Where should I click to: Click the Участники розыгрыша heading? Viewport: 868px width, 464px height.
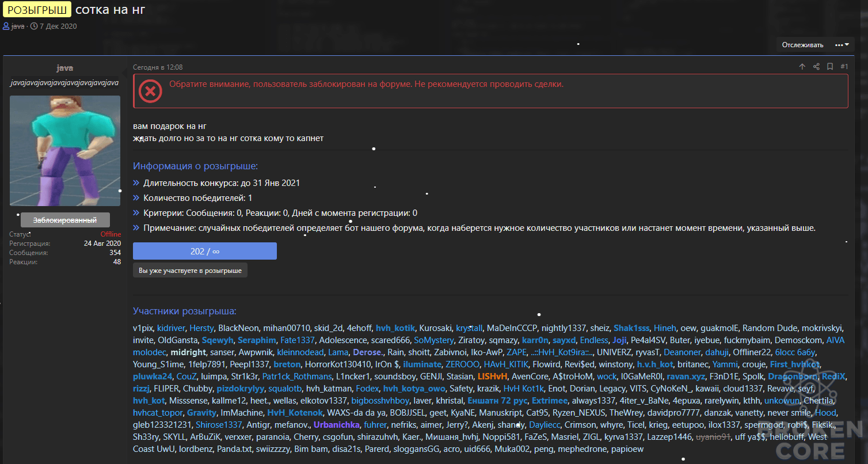185,311
